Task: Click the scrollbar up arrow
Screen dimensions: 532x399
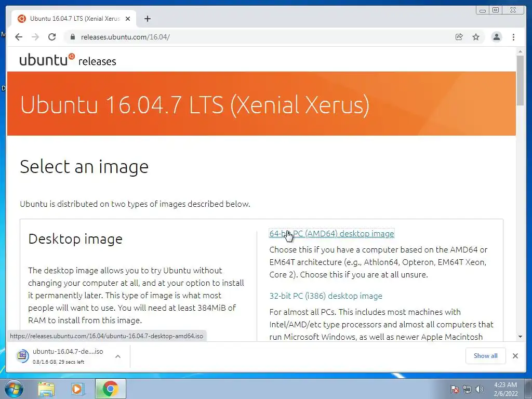Action: [520, 52]
